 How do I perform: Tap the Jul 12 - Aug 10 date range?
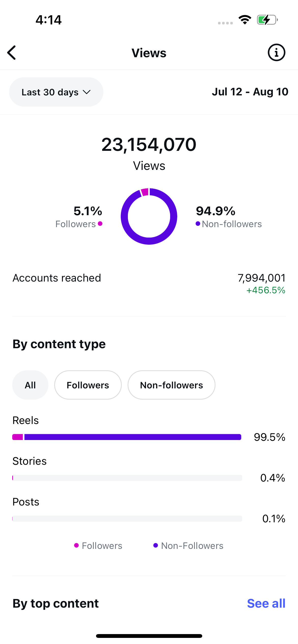click(250, 92)
